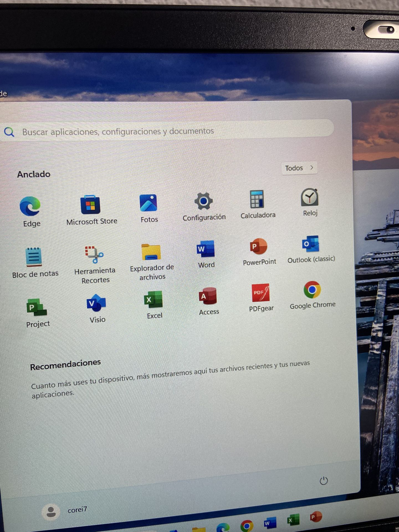Launch Microsoft Store from the Start menu
Image resolution: width=399 pixels, height=532 pixels.
tap(91, 210)
